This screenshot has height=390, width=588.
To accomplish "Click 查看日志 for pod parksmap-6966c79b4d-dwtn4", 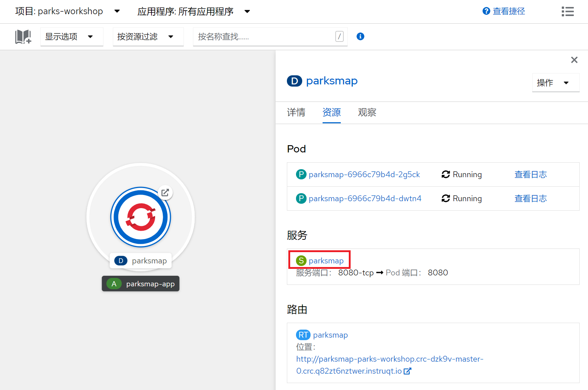I will click(x=530, y=198).
